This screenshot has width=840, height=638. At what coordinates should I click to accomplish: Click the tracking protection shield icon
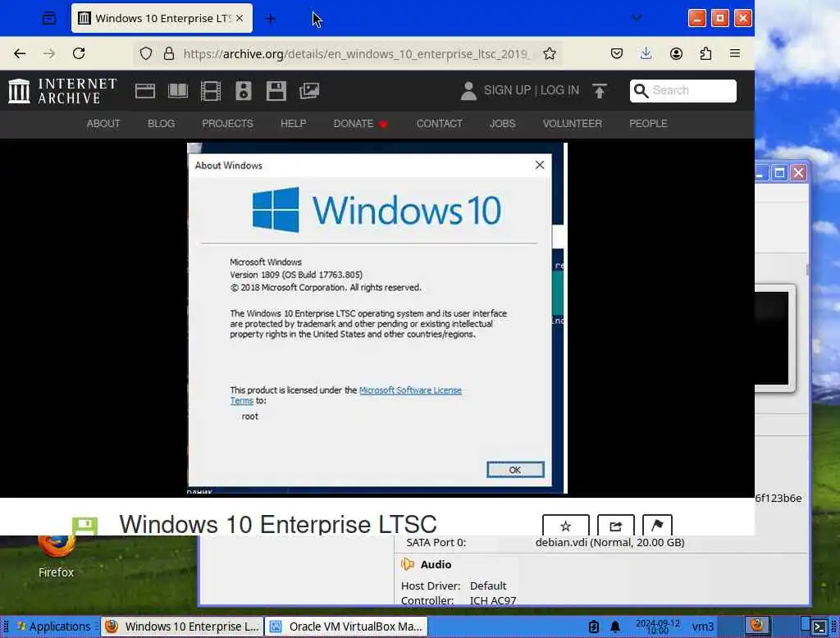click(146, 53)
